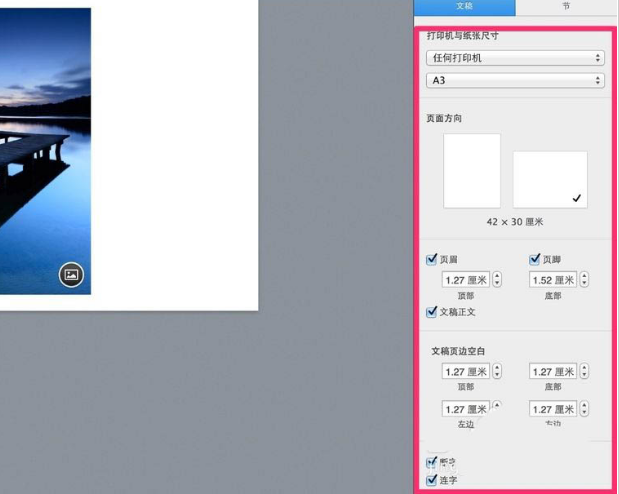Click the 左边 left margin field

pyautogui.click(x=466, y=409)
